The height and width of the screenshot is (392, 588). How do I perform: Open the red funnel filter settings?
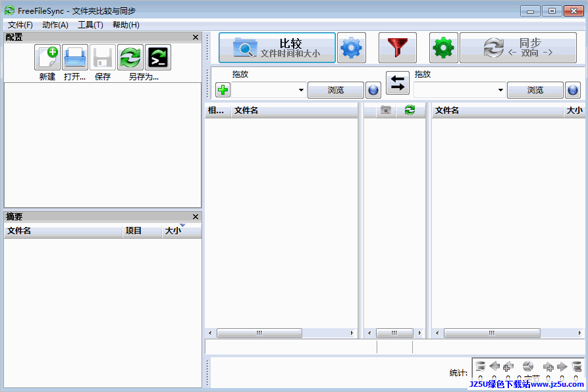pos(397,48)
